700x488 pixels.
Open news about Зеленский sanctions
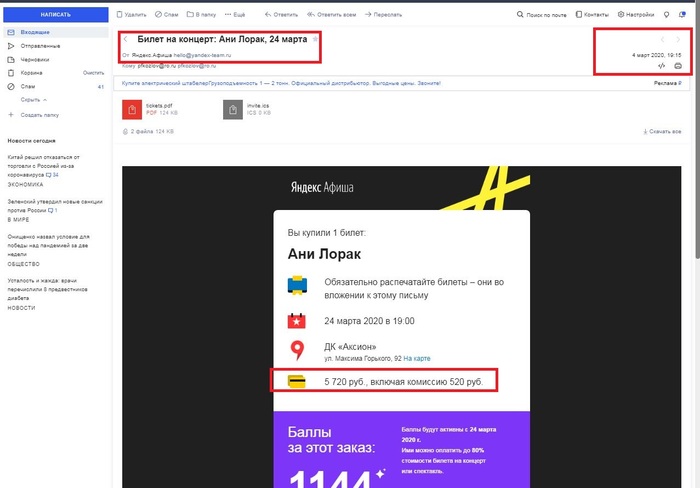pos(55,206)
